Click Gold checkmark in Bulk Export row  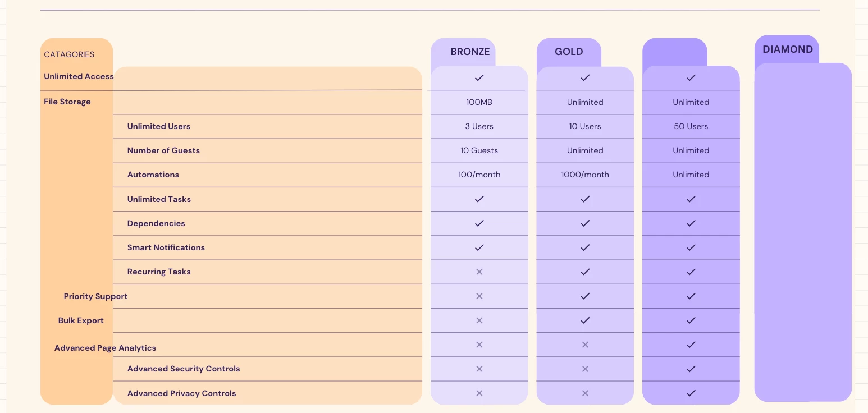[x=585, y=320]
